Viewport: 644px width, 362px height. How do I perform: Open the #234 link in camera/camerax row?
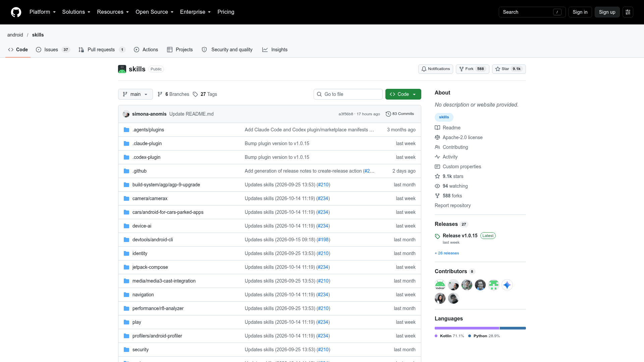(x=323, y=198)
